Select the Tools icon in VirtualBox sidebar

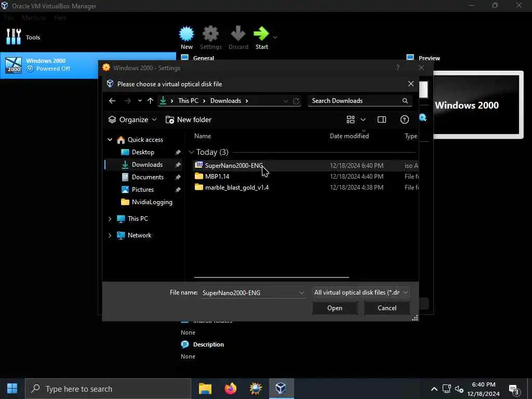pos(14,37)
